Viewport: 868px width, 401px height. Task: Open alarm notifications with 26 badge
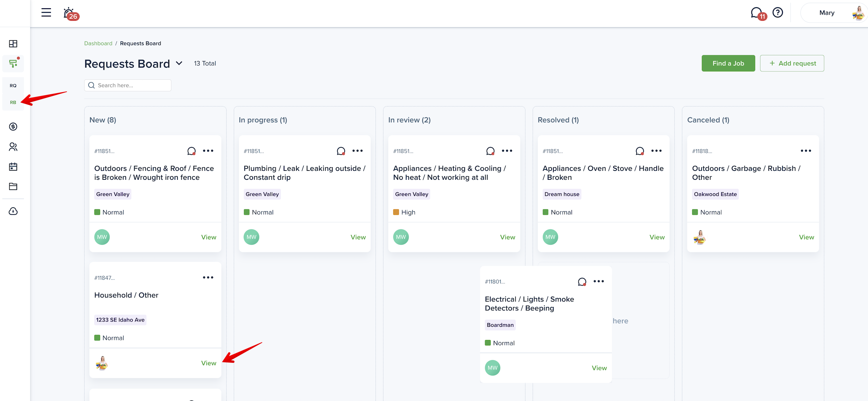pos(69,13)
